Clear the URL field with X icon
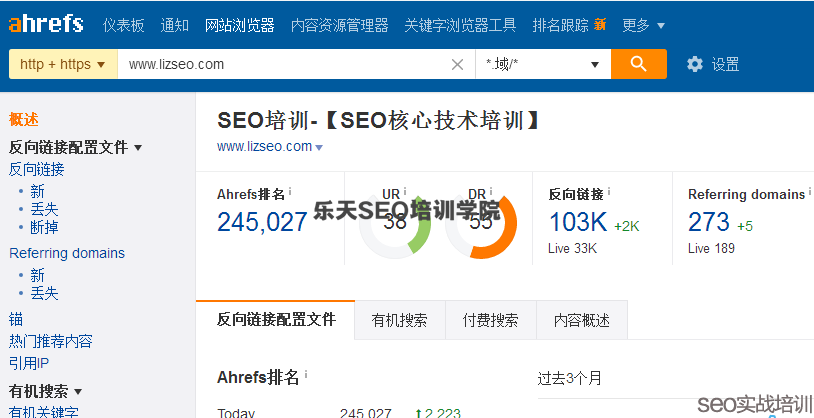814x418 pixels. click(x=457, y=64)
